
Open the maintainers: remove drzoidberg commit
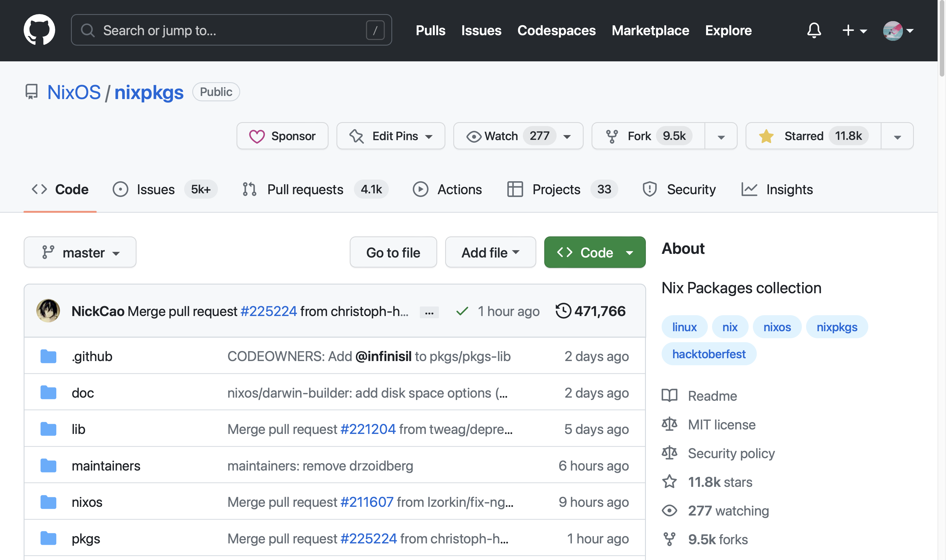320,466
